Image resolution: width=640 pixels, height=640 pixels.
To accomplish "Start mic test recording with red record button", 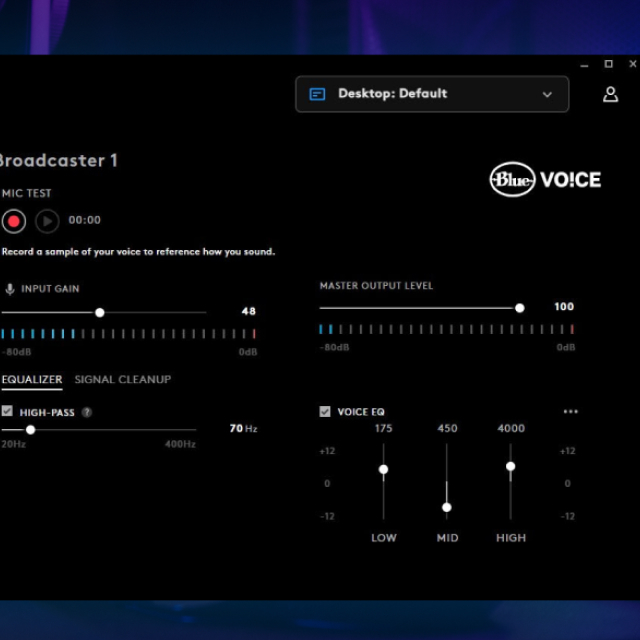I will (14, 221).
